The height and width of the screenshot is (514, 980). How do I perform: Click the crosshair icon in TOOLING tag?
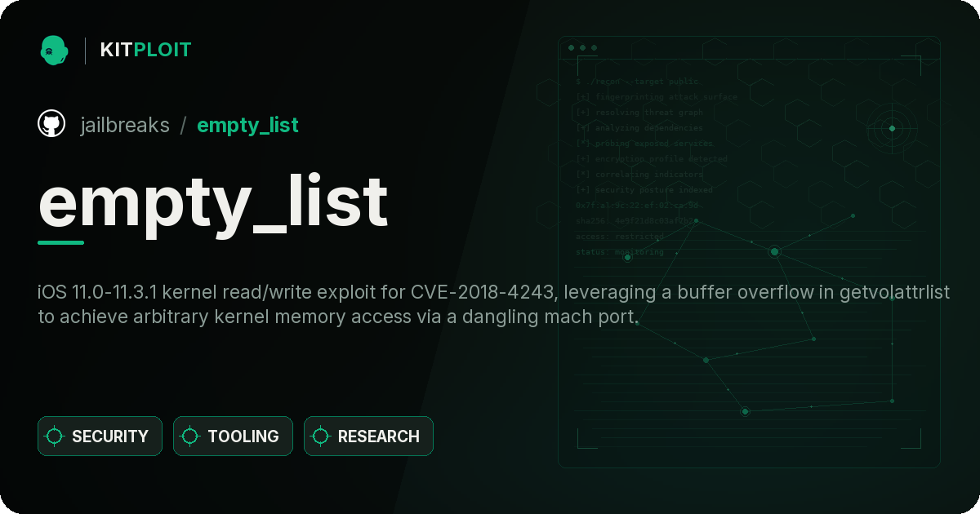190,436
